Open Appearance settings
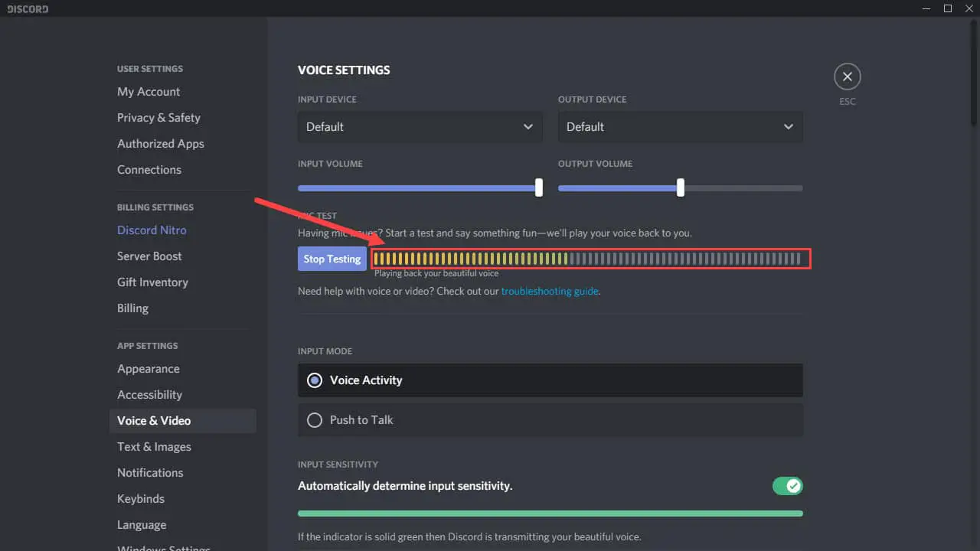This screenshot has width=980, height=551. click(x=149, y=369)
